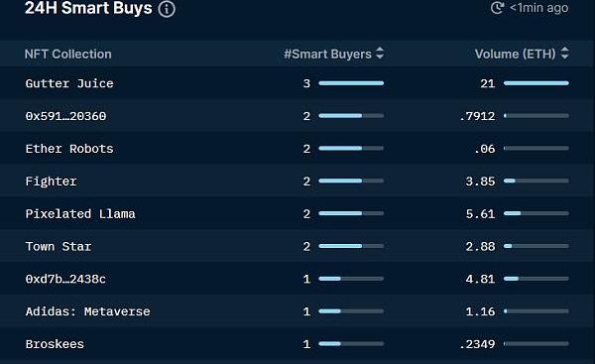This screenshot has height=364, width=595.
Task: Sort by Volume (ETH) arrows
Action: tap(564, 54)
